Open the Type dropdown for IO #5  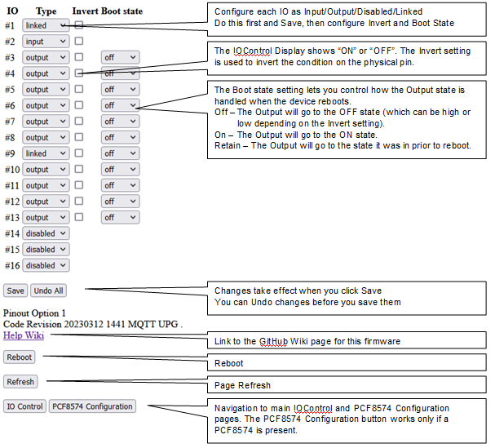(46, 90)
